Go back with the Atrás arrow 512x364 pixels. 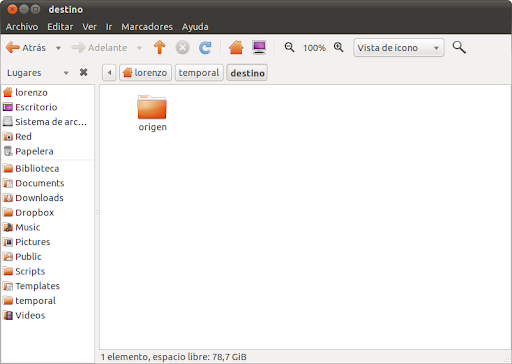26,48
